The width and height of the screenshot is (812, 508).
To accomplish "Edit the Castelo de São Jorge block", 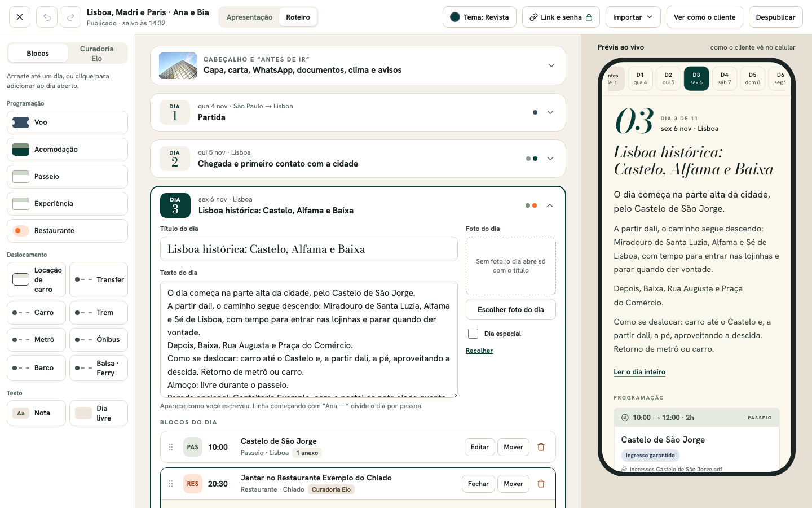I will [480, 447].
